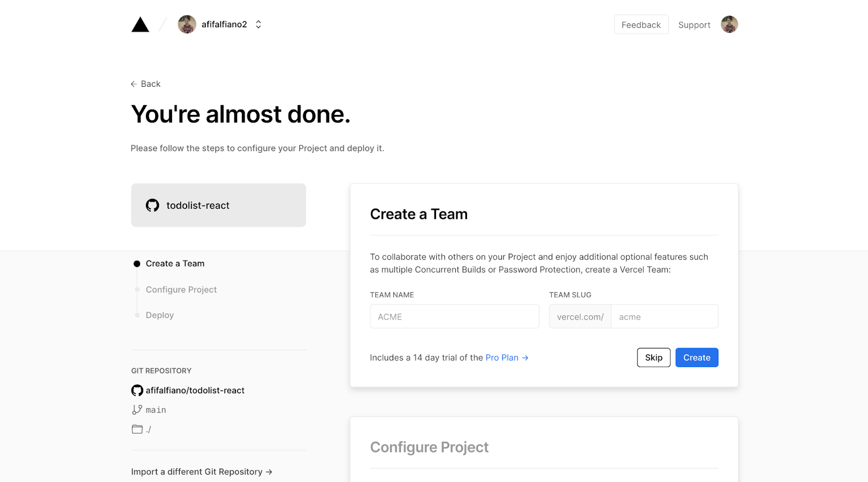
Task: Skip team creation
Action: [x=654, y=358]
